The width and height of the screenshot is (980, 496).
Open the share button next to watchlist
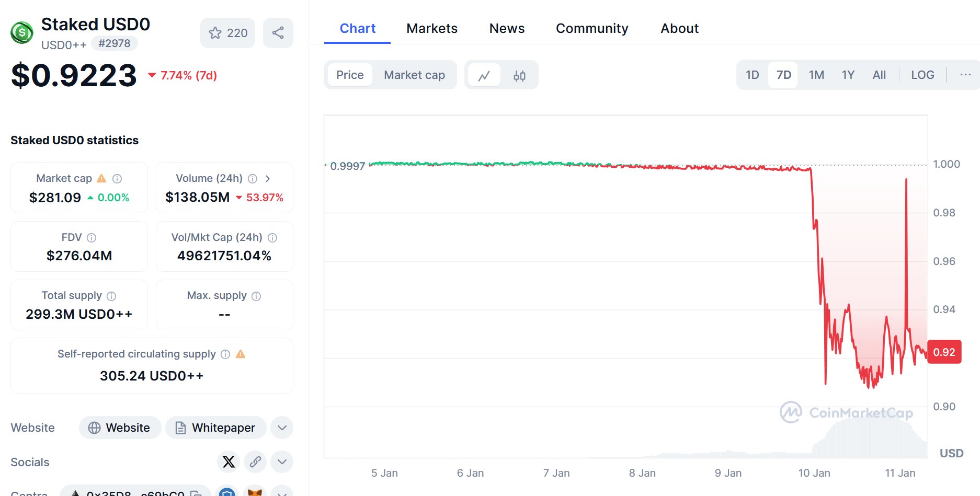(x=278, y=33)
